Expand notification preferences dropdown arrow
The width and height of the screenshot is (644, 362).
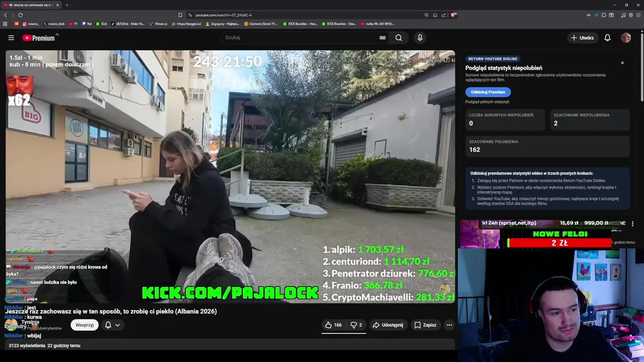coord(117,325)
